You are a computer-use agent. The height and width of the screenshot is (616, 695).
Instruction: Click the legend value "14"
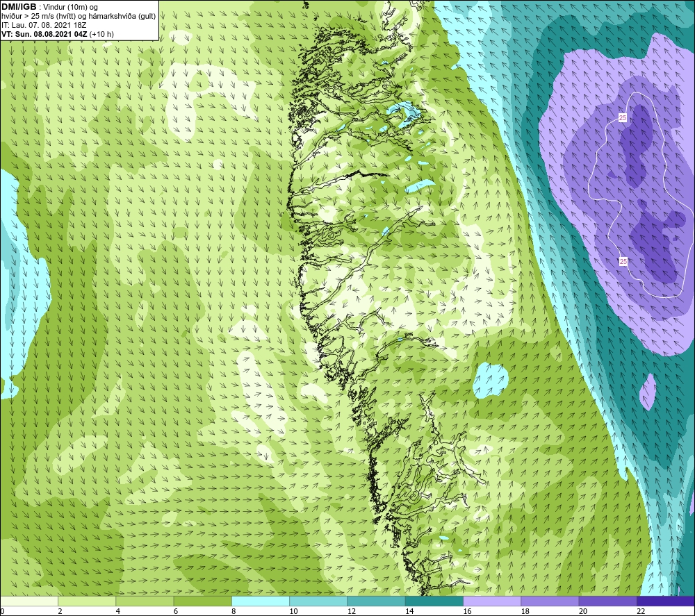pos(409,611)
